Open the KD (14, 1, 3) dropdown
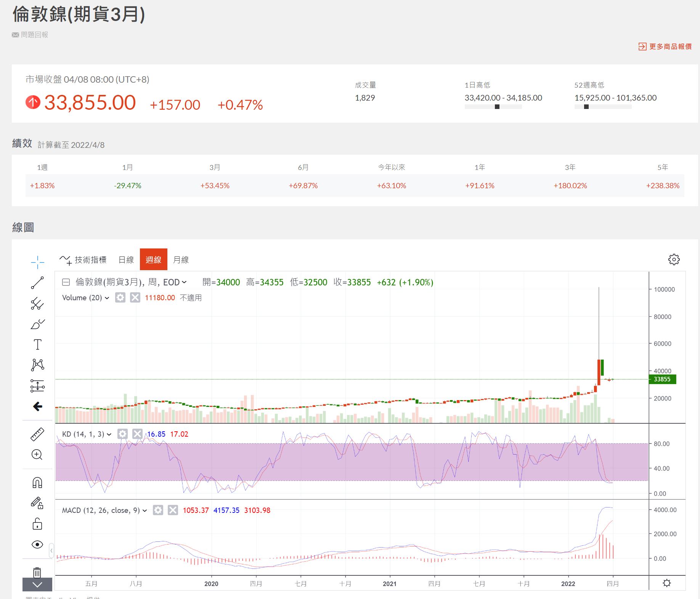Viewport: 700px width, 599px height. (109, 434)
